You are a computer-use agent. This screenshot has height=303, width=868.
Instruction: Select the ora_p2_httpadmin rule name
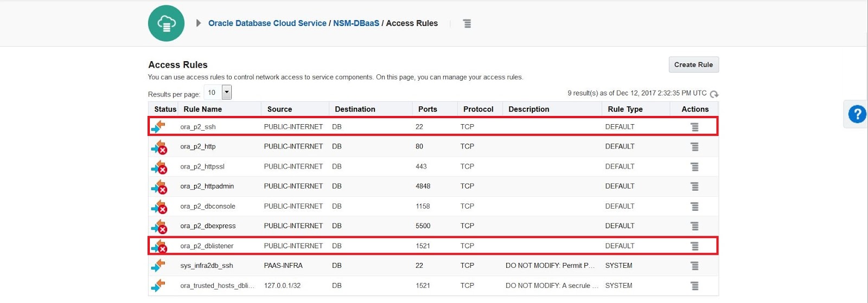(x=207, y=186)
